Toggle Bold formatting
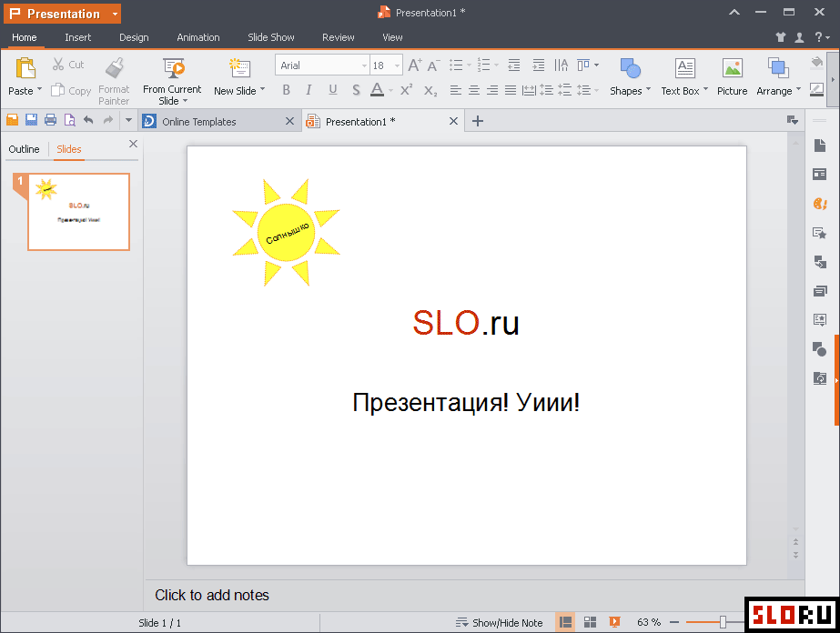This screenshot has width=840, height=633. pos(287,90)
